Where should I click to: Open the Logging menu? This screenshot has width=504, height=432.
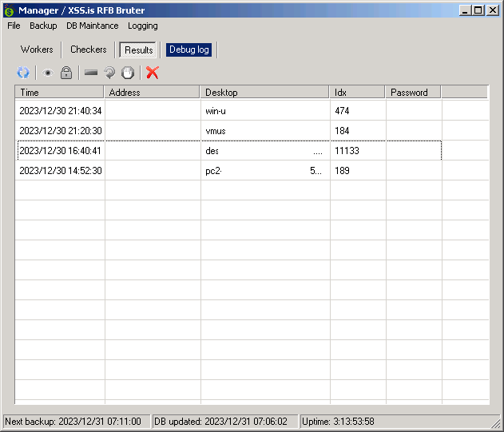[x=143, y=26]
